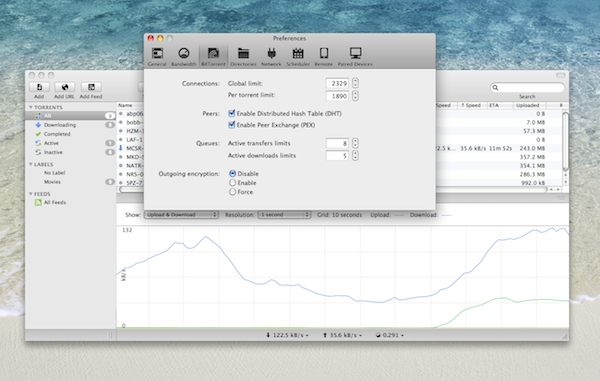
Task: Open the Remote preferences pane
Action: (324, 56)
